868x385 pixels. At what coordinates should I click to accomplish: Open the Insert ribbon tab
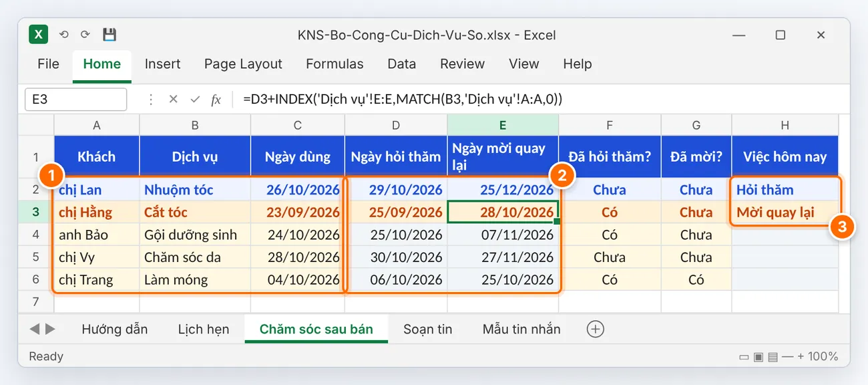163,64
